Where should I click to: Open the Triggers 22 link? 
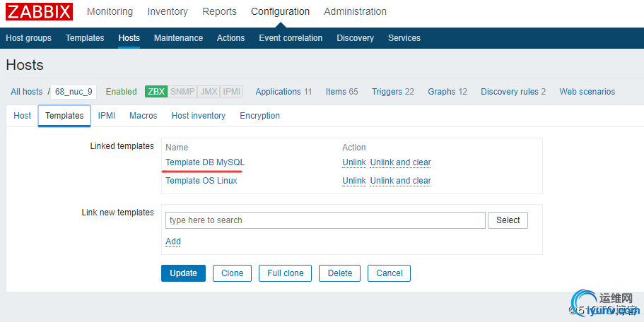(x=392, y=92)
